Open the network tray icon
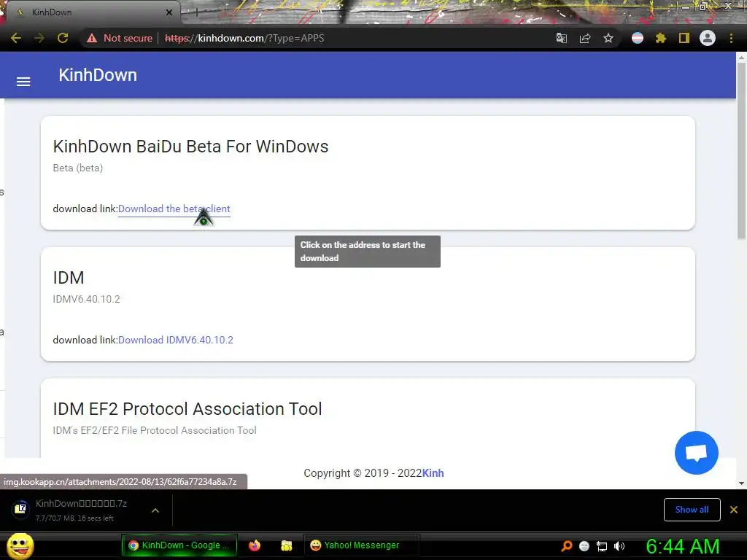 602,546
